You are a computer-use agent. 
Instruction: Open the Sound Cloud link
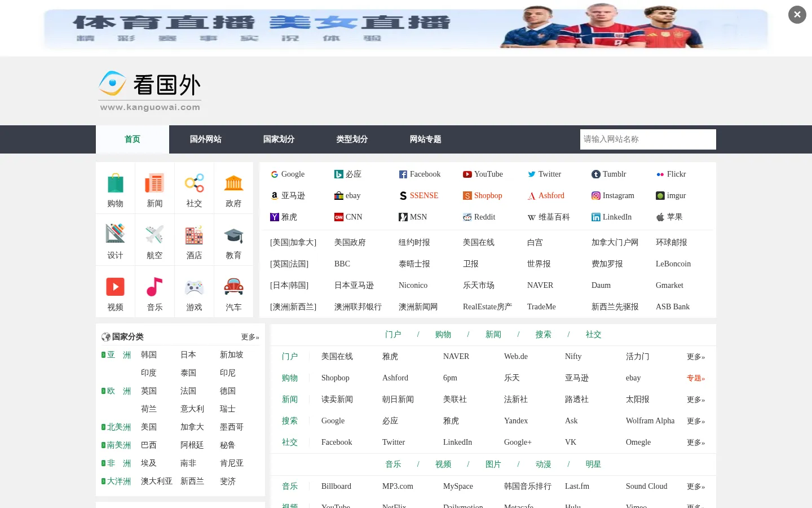pyautogui.click(x=646, y=487)
